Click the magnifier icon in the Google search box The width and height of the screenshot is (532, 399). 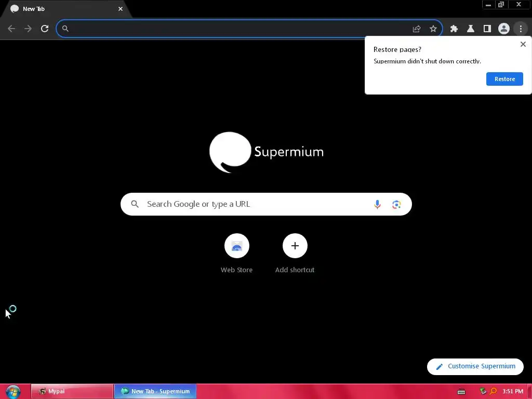click(x=135, y=204)
